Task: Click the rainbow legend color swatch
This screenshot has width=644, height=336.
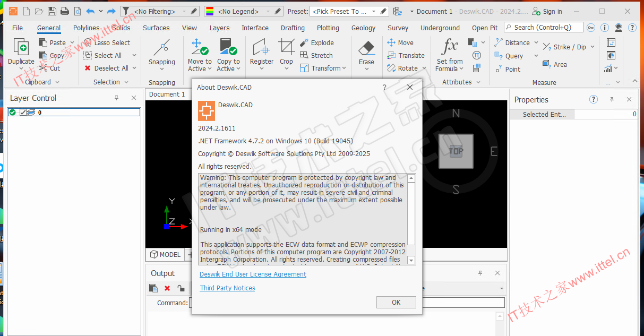Action: [x=210, y=11]
